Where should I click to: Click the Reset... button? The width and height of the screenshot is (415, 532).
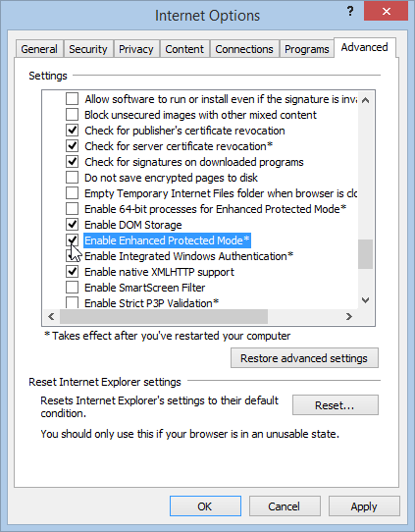(x=335, y=404)
